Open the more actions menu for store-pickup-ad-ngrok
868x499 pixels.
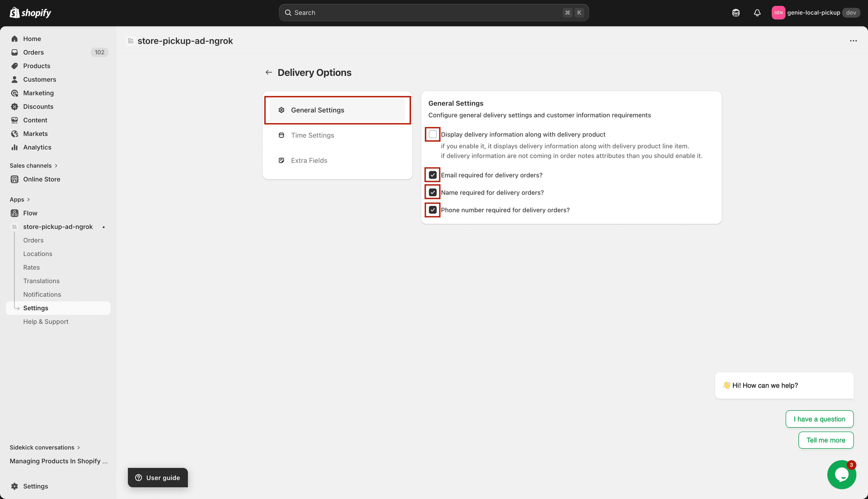point(854,41)
